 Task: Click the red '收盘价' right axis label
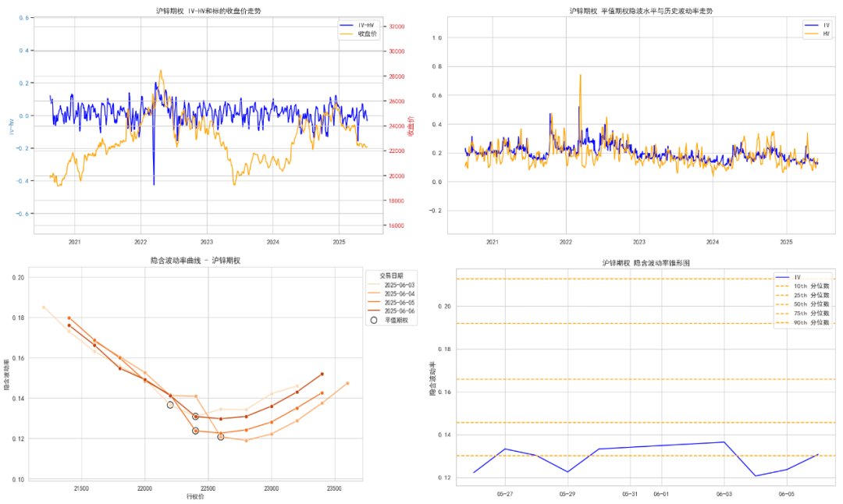point(411,126)
